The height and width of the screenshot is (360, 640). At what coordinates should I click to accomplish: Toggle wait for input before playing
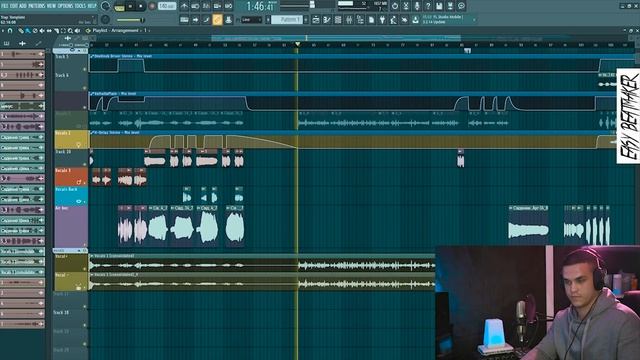pos(195,6)
